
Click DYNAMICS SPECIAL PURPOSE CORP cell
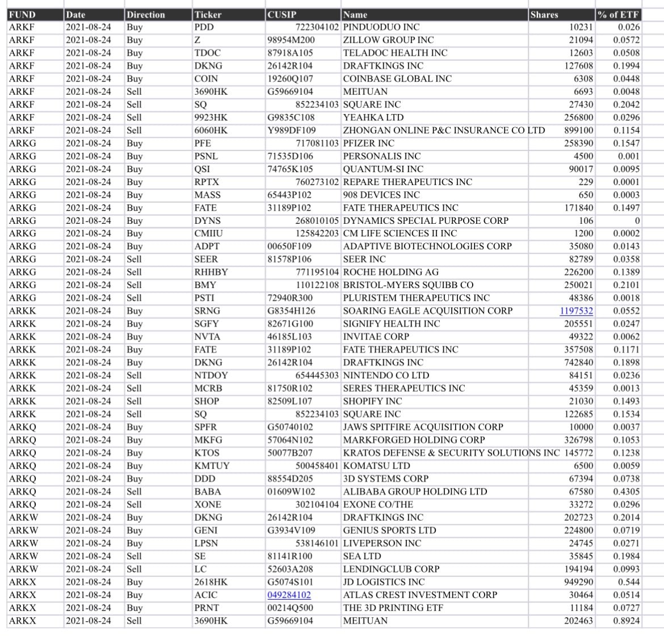[x=435, y=221]
